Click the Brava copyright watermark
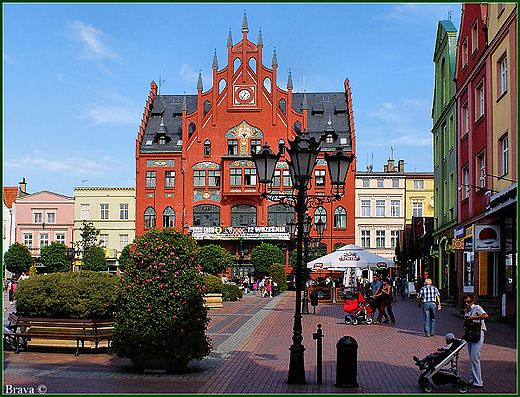The image size is (520, 397). [26, 389]
